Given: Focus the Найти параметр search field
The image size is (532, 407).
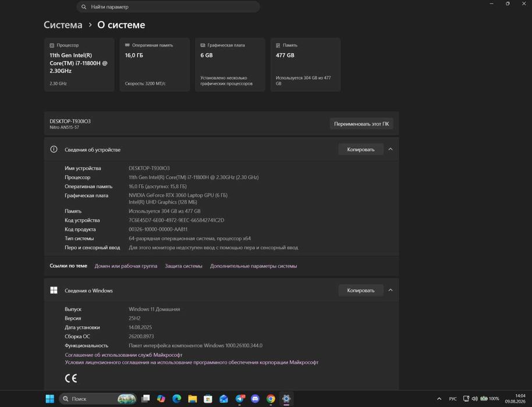Looking at the screenshot, I should tap(168, 7).
